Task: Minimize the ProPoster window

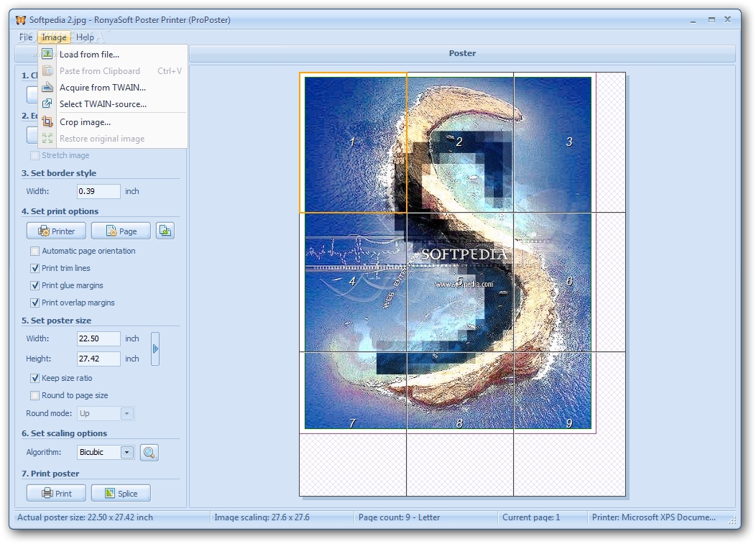Action: coord(693,20)
